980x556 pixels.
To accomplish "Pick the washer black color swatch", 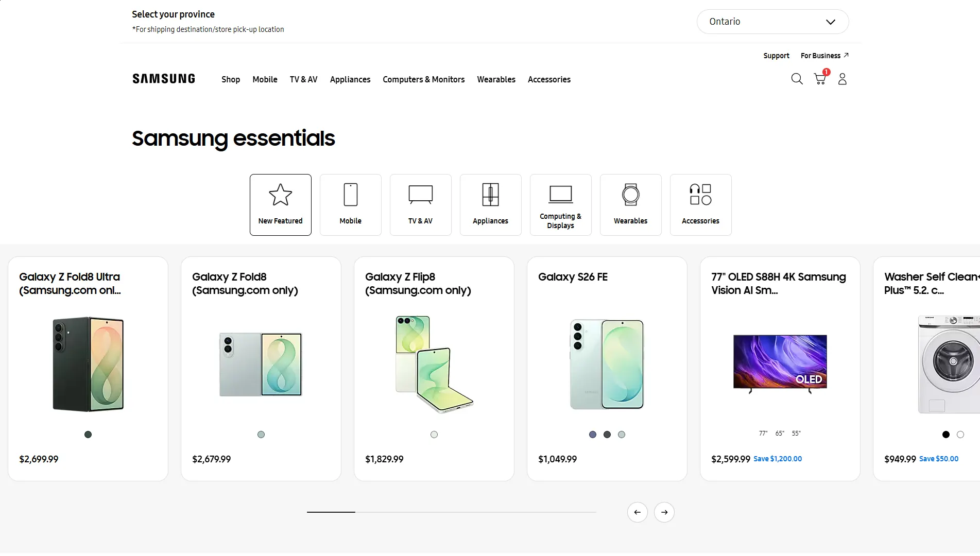I will [946, 435].
